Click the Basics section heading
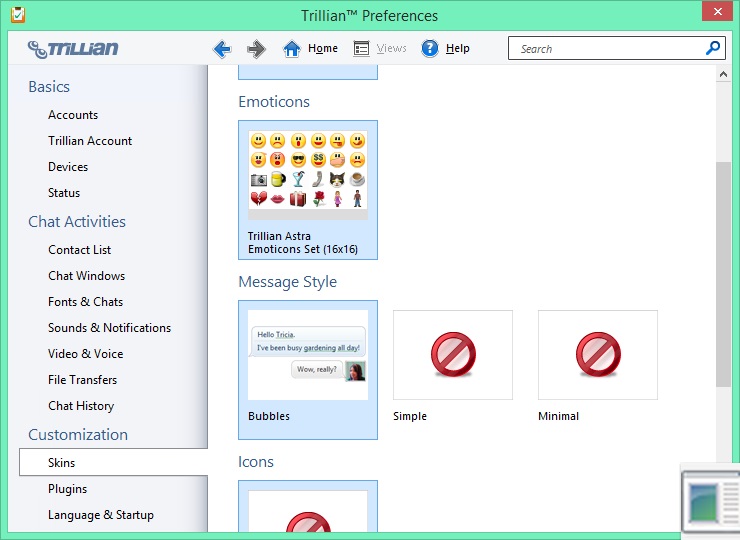This screenshot has width=740, height=540. pyautogui.click(x=49, y=87)
